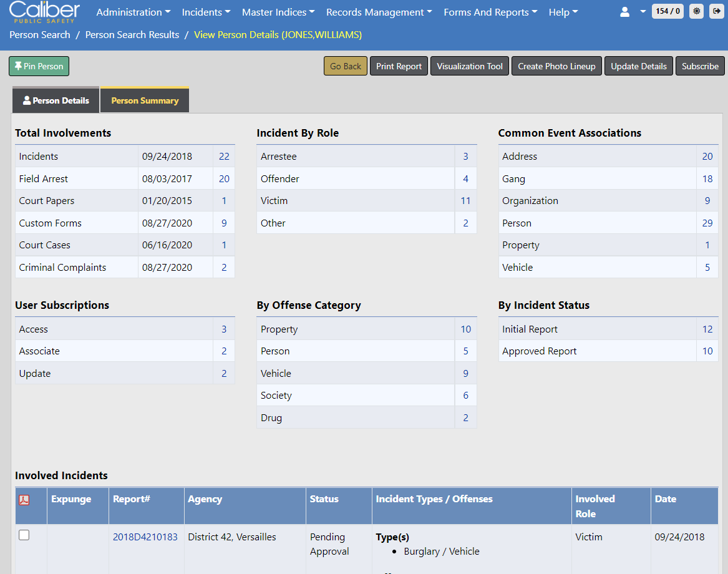Select the Person Summary tab
This screenshot has width=728, height=574.
(x=145, y=100)
